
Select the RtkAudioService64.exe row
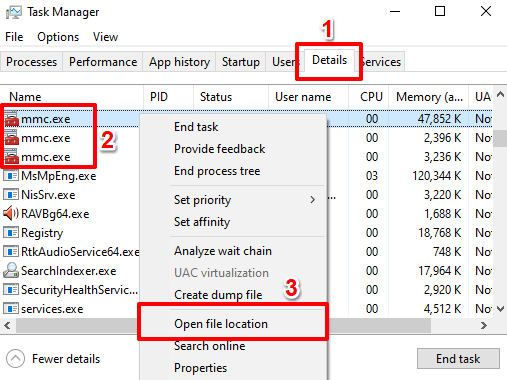point(247,252)
